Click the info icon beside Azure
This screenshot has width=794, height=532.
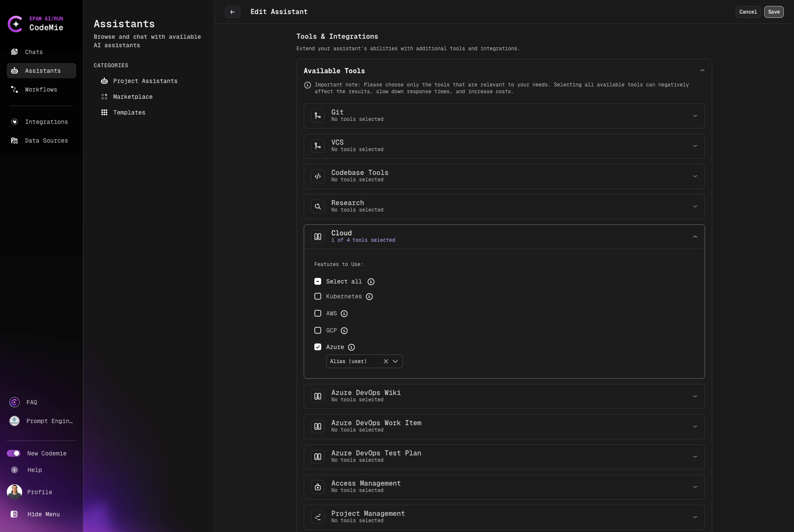(x=351, y=347)
